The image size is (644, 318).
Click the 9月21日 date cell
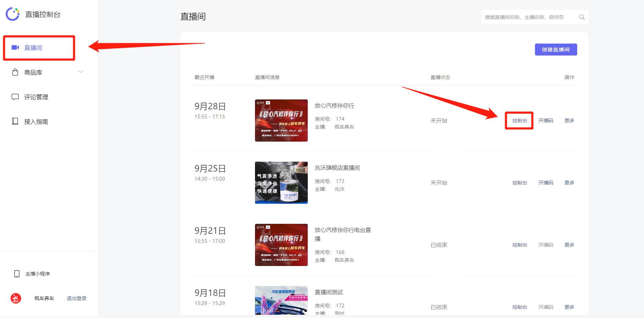pos(210,231)
